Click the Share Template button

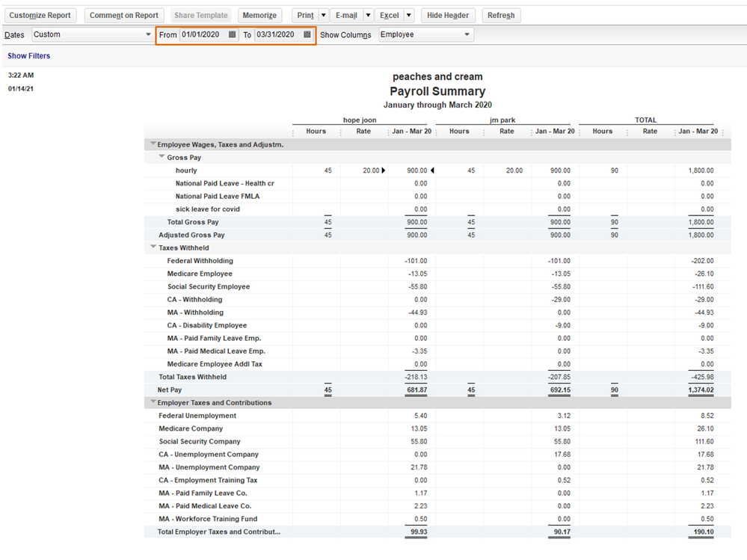201,15
